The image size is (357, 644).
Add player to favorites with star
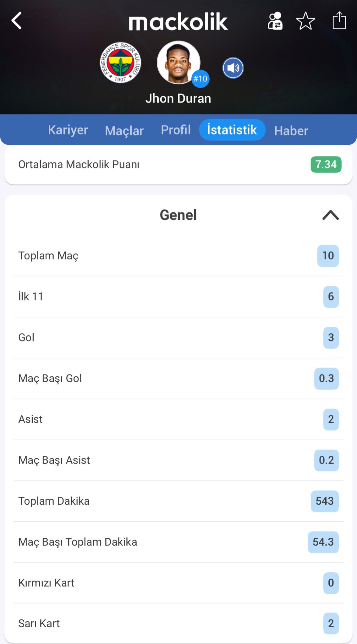pos(305,21)
